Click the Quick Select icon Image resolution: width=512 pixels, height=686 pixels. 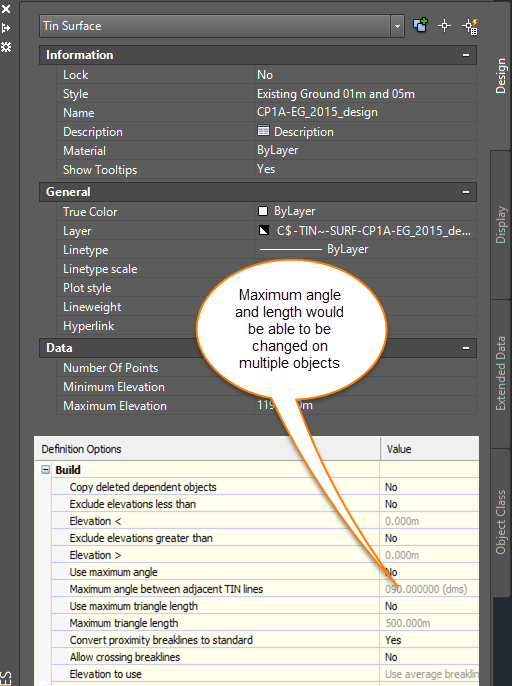[x=470, y=26]
